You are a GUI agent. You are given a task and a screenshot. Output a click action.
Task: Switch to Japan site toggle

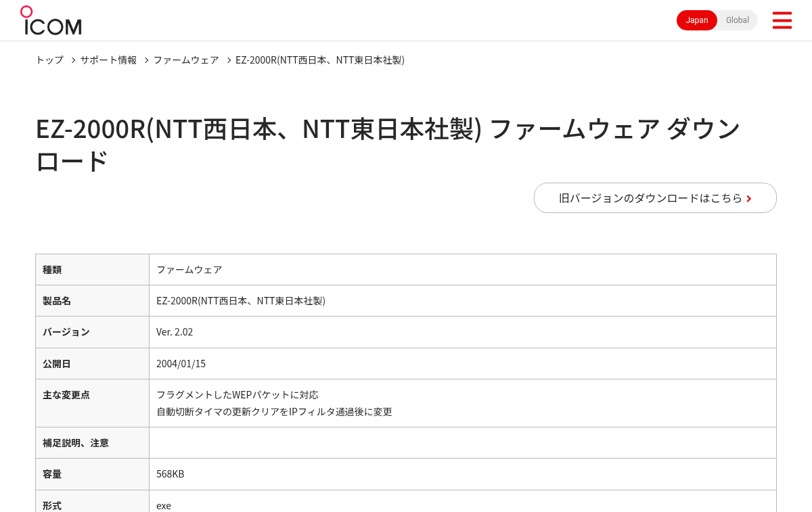697,20
